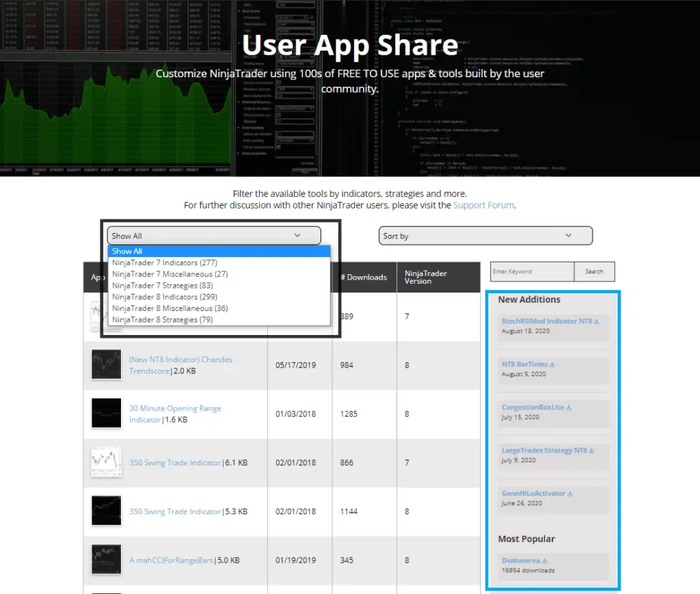Open GannHiLoActivator in New Additions
The height and width of the screenshot is (594, 700).
tap(533, 494)
